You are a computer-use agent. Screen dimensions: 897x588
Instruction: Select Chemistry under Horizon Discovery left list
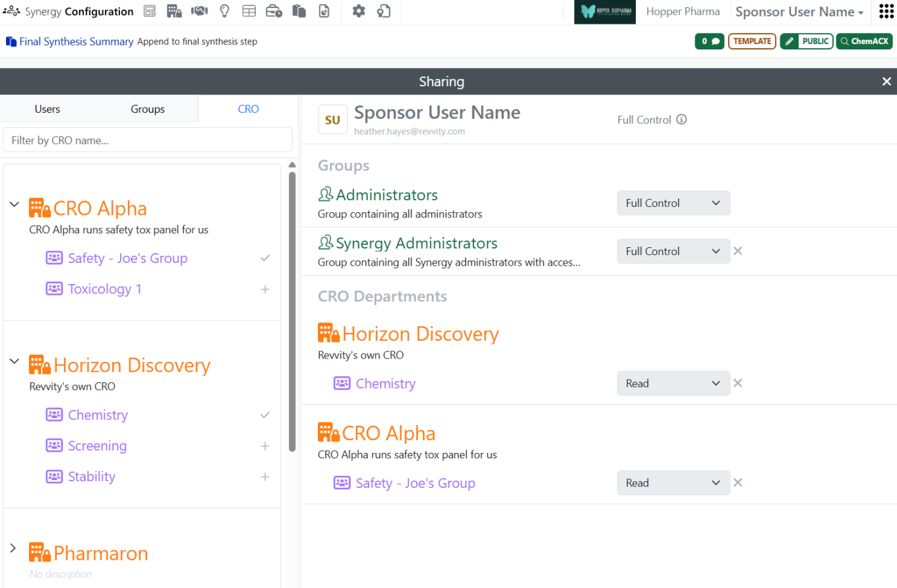click(x=98, y=415)
